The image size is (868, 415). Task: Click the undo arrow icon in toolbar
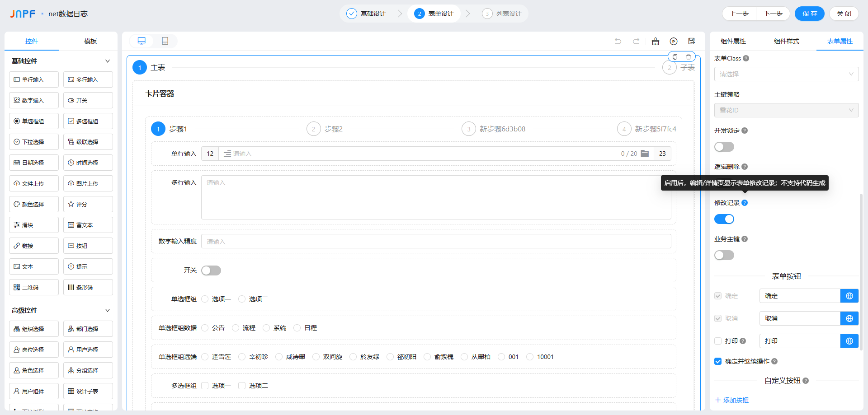click(618, 41)
